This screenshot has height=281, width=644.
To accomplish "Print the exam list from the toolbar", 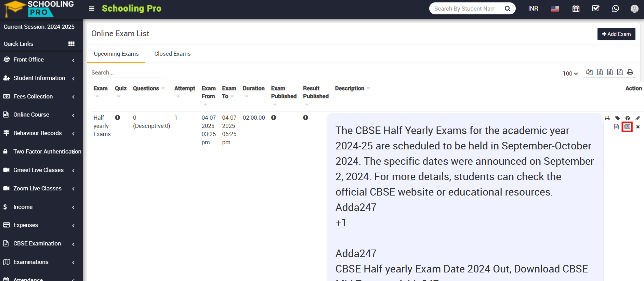I will [x=630, y=72].
